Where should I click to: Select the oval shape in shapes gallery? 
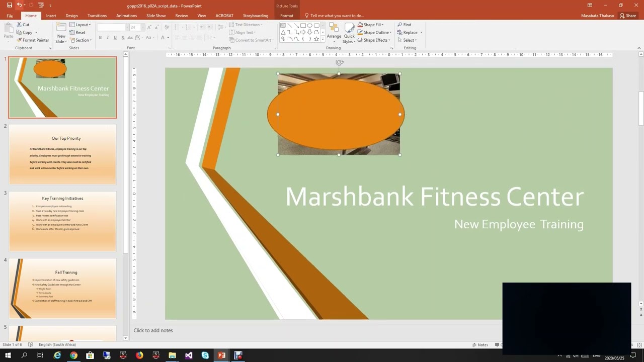309,25
